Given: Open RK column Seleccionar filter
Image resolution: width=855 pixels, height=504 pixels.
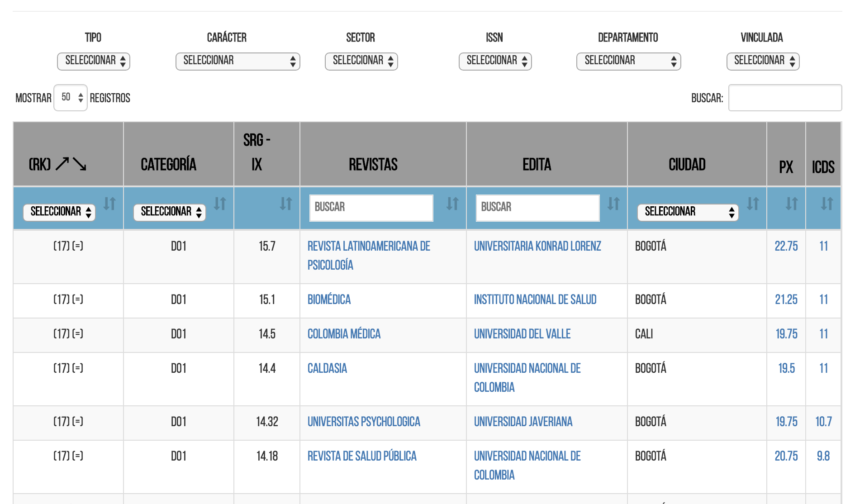Looking at the screenshot, I should tap(59, 212).
